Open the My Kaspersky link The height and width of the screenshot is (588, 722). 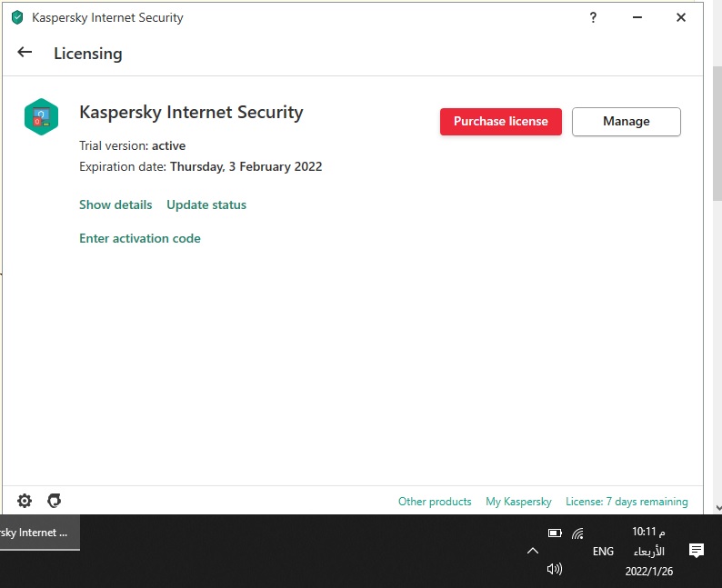(518, 502)
